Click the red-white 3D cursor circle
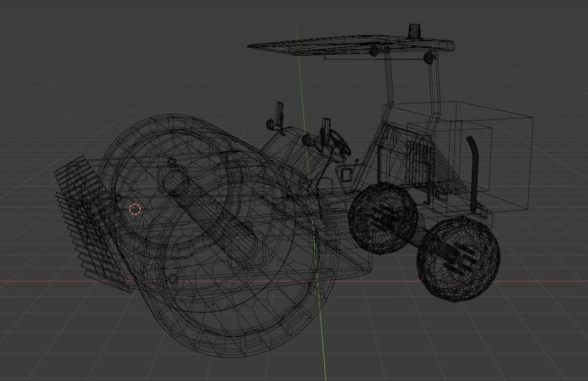 (x=135, y=209)
